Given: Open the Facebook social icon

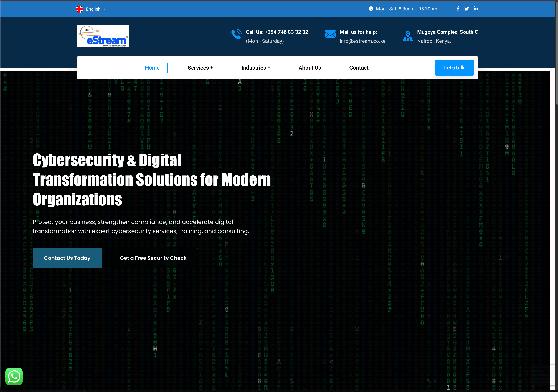Looking at the screenshot, I should [458, 9].
